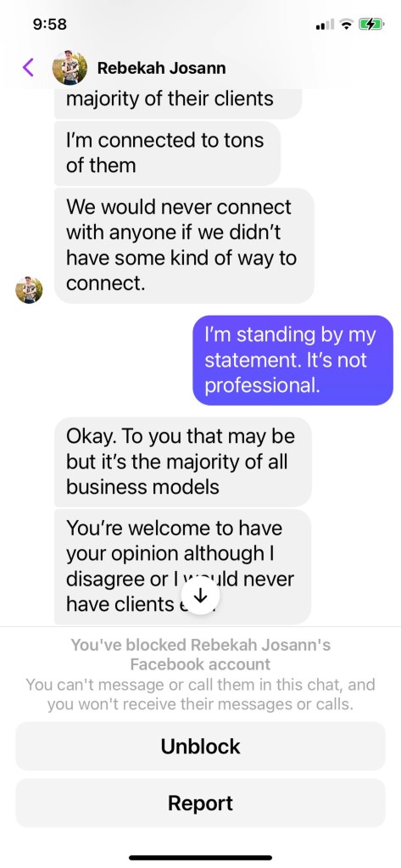Tap the "Okay. To you that may be" message
Viewport: 401px width, 868px height.
point(183,462)
